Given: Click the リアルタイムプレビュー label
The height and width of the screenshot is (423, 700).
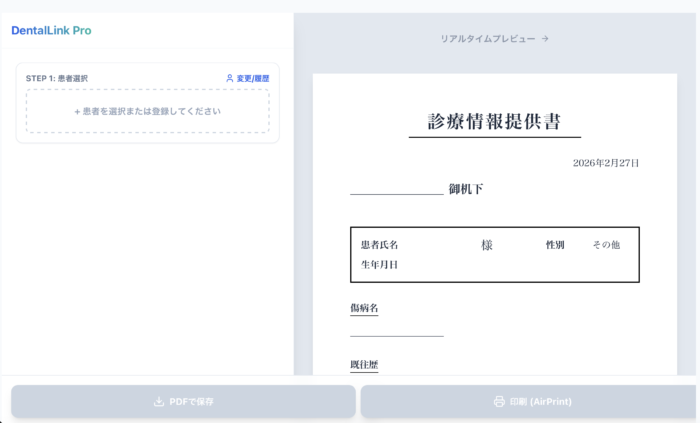Looking at the screenshot, I should tap(488, 39).
